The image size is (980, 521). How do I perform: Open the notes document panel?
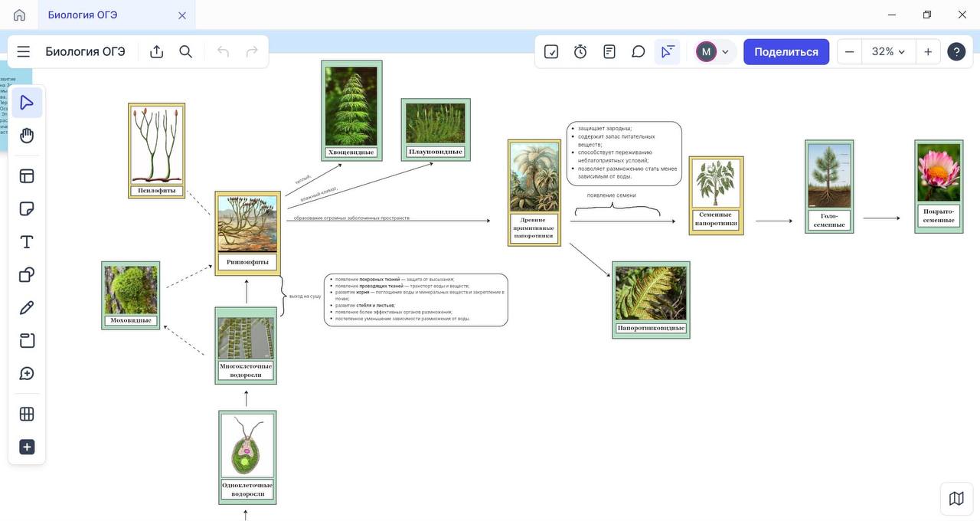(609, 51)
